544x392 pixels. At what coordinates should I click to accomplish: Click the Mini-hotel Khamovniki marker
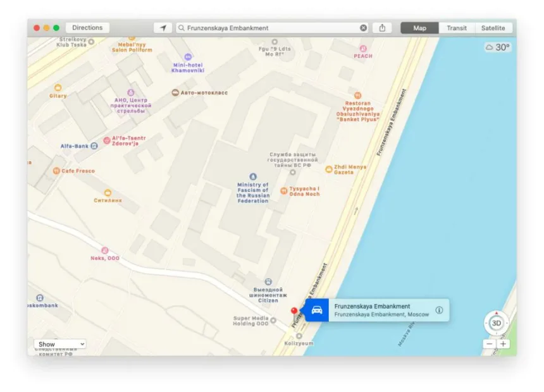pos(180,57)
